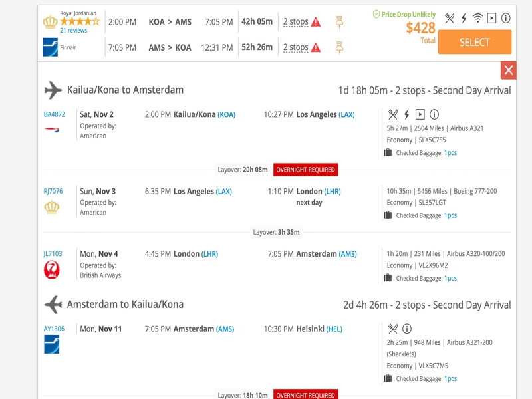This screenshot has height=399, width=532.
Task: Click the power outlet icon in header
Action: (464, 18)
